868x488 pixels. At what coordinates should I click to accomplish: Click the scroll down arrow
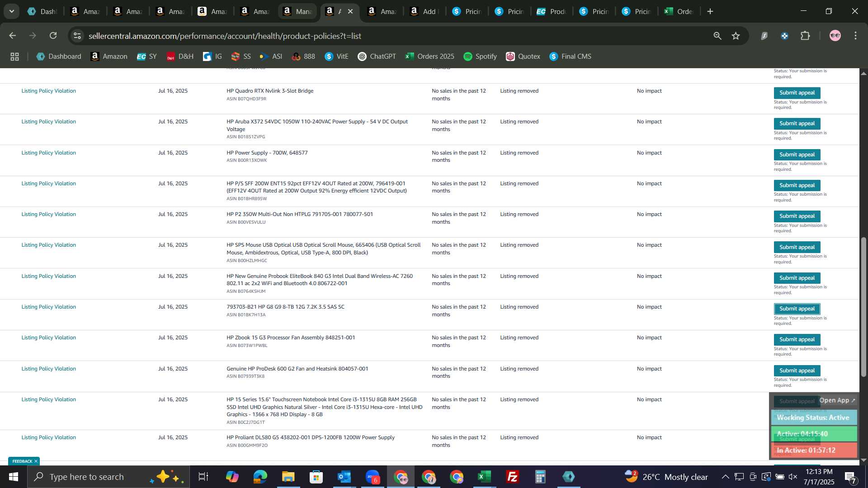click(x=863, y=460)
